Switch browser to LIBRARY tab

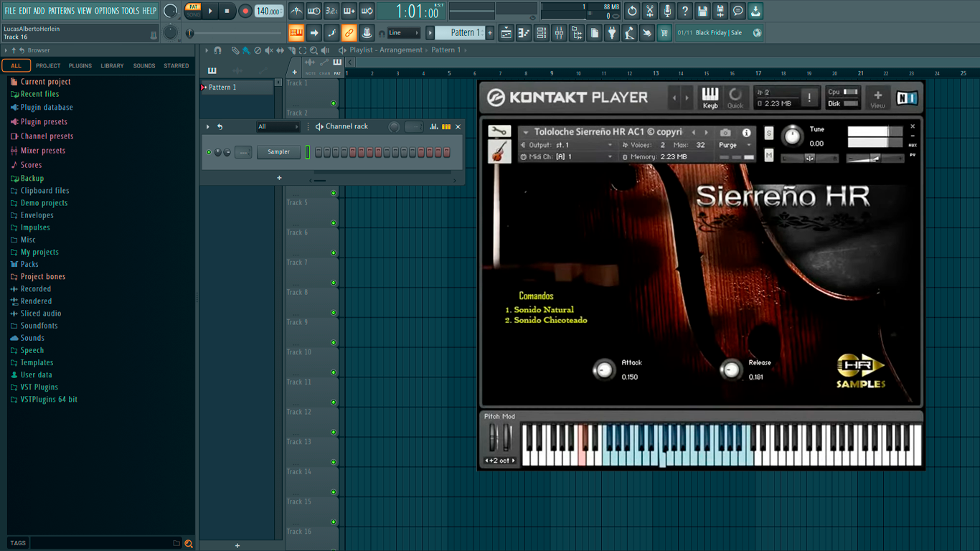[x=112, y=65]
